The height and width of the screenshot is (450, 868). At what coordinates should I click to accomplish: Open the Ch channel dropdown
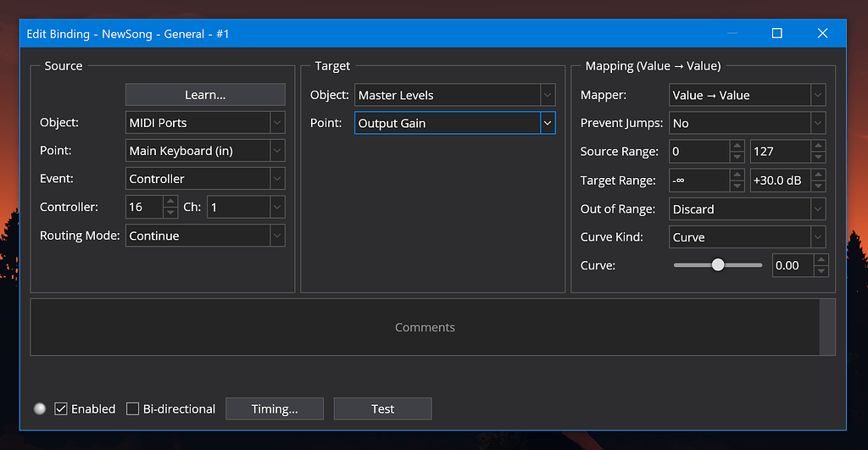246,207
